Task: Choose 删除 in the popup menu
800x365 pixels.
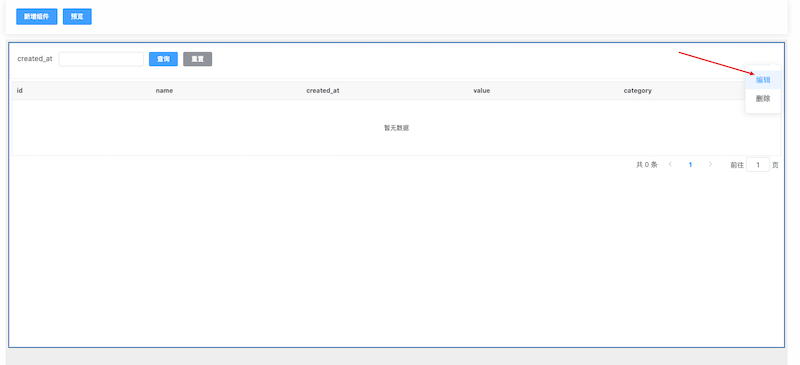Action: pyautogui.click(x=763, y=99)
